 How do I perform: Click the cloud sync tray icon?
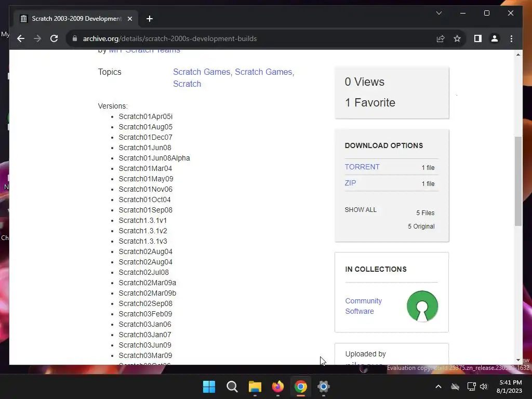(455, 387)
